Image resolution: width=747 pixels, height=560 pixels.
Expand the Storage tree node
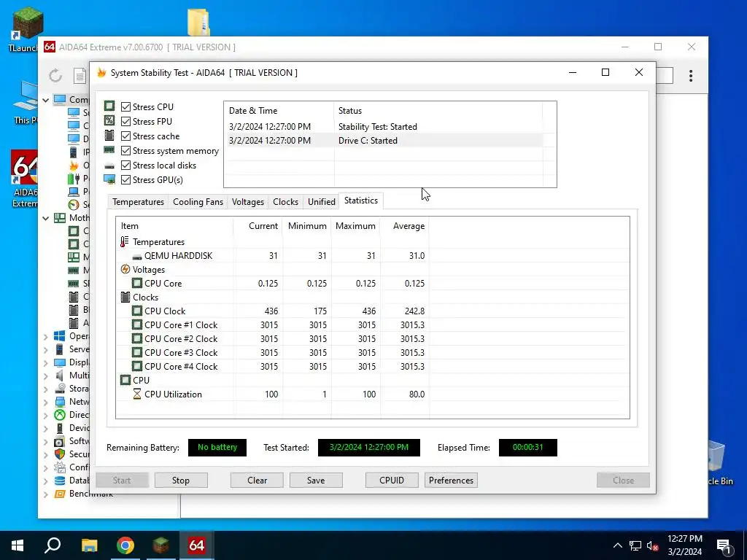coord(46,389)
